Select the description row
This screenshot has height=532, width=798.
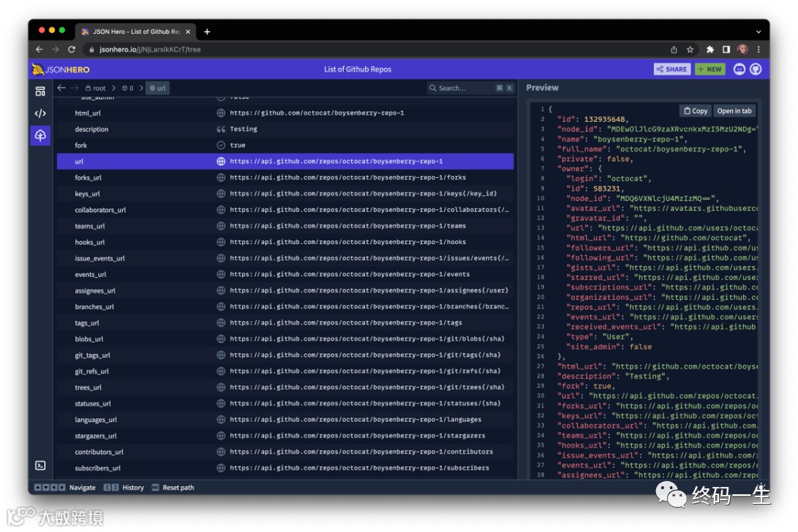(285, 129)
